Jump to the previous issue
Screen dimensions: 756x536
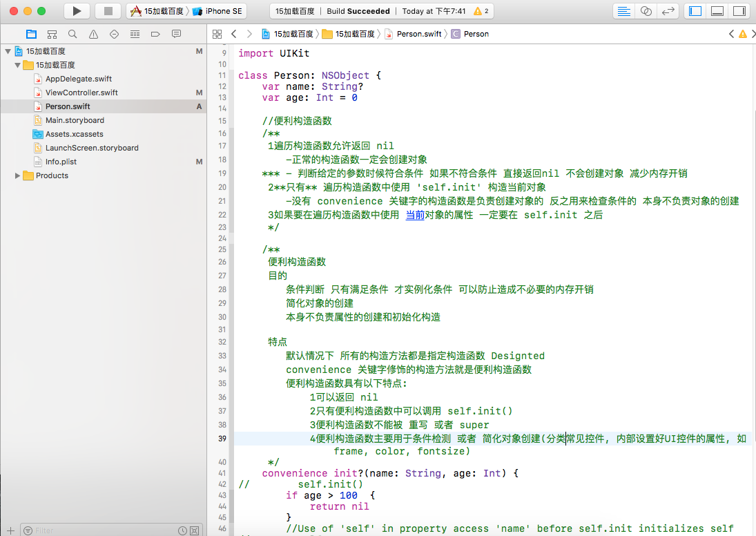coord(731,34)
